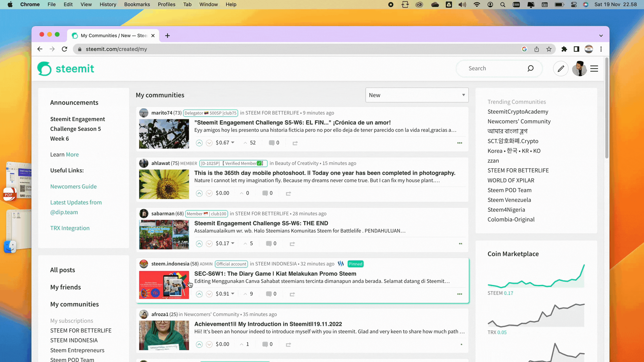The height and width of the screenshot is (362, 644).
Task: Click the Learn More link
Action: (x=72, y=155)
